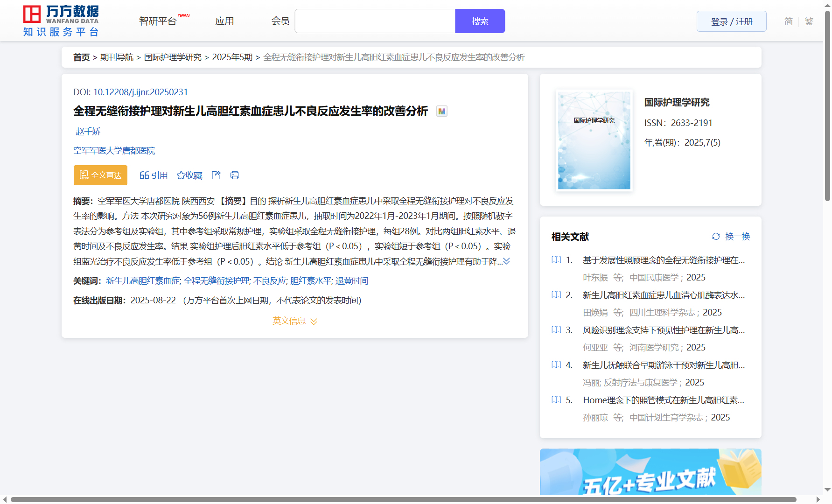Click the search input field
This screenshot has height=504, width=832.
click(x=375, y=21)
